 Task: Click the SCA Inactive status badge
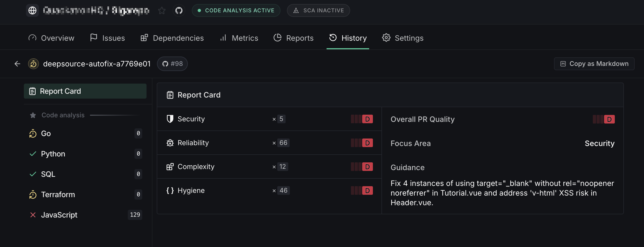click(x=318, y=10)
